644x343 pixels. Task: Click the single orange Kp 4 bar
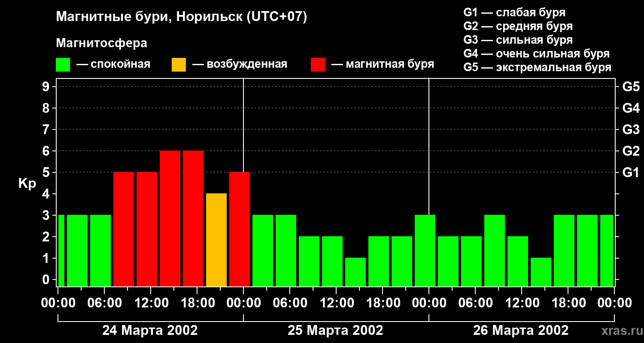[216, 240]
